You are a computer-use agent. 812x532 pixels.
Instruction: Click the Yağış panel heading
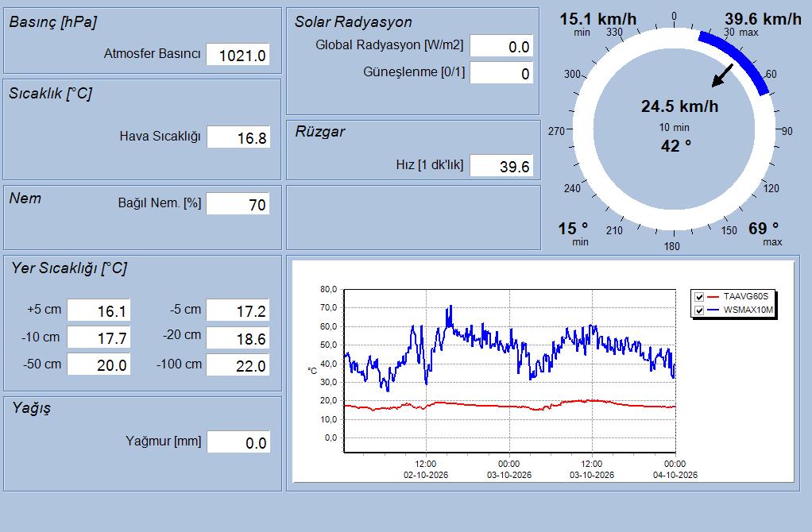pyautogui.click(x=32, y=408)
